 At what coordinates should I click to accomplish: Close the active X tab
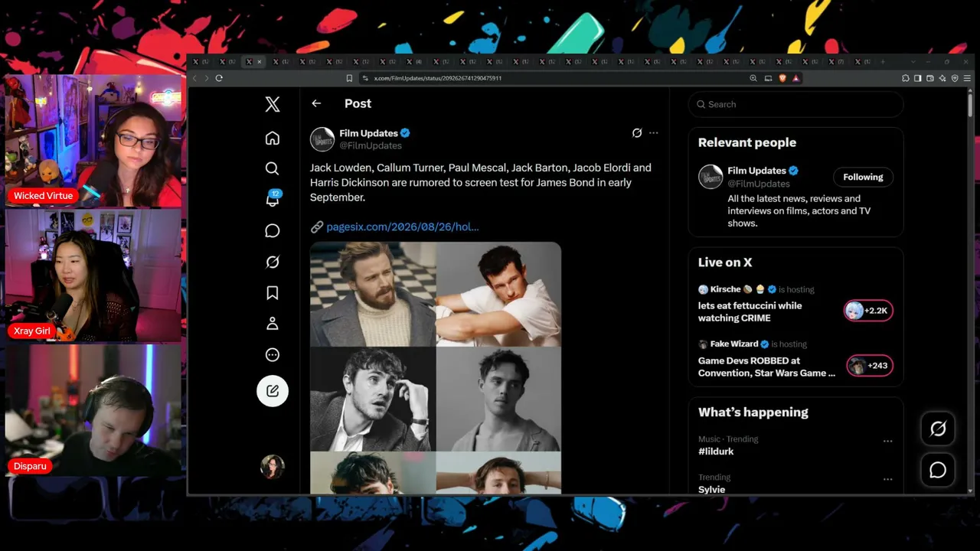coord(260,62)
